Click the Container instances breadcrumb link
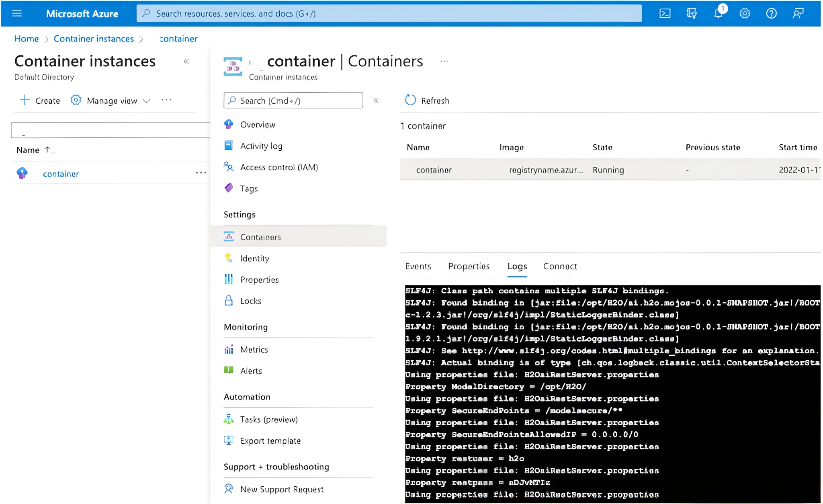823x504 pixels. tap(94, 39)
